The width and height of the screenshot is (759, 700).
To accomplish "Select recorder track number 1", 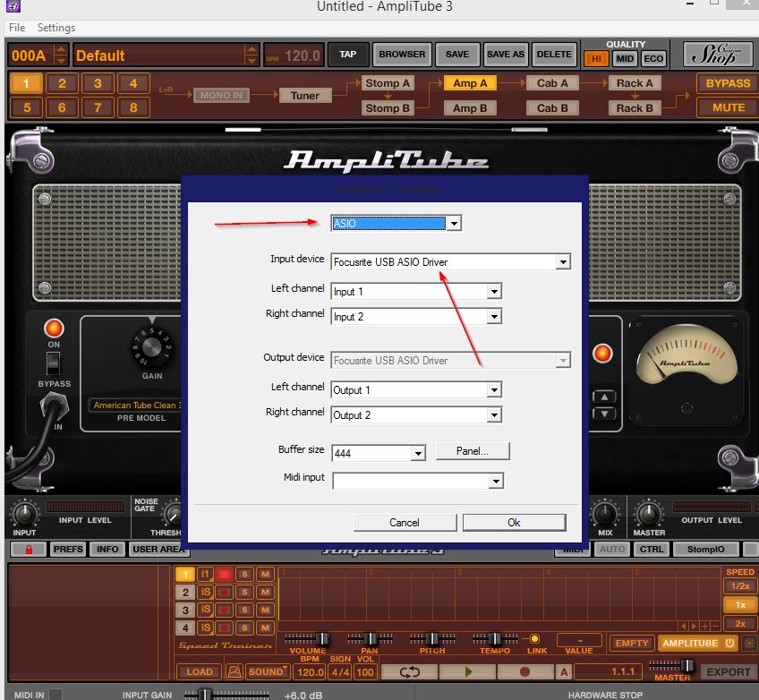I will click(x=185, y=575).
